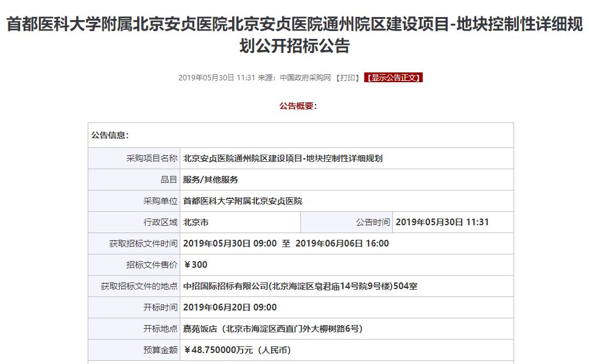
Task: Click the 获取招标文件时间 row label
Action: (144, 243)
